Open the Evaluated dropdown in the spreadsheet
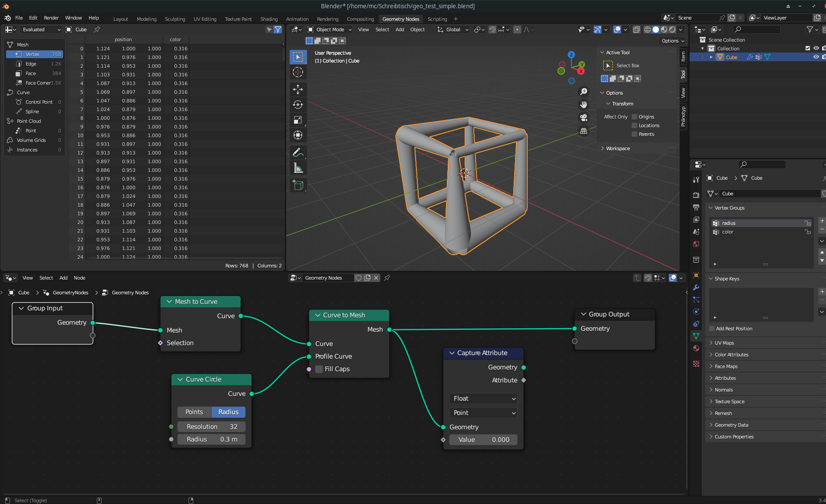The height and width of the screenshot is (504, 826). point(40,30)
